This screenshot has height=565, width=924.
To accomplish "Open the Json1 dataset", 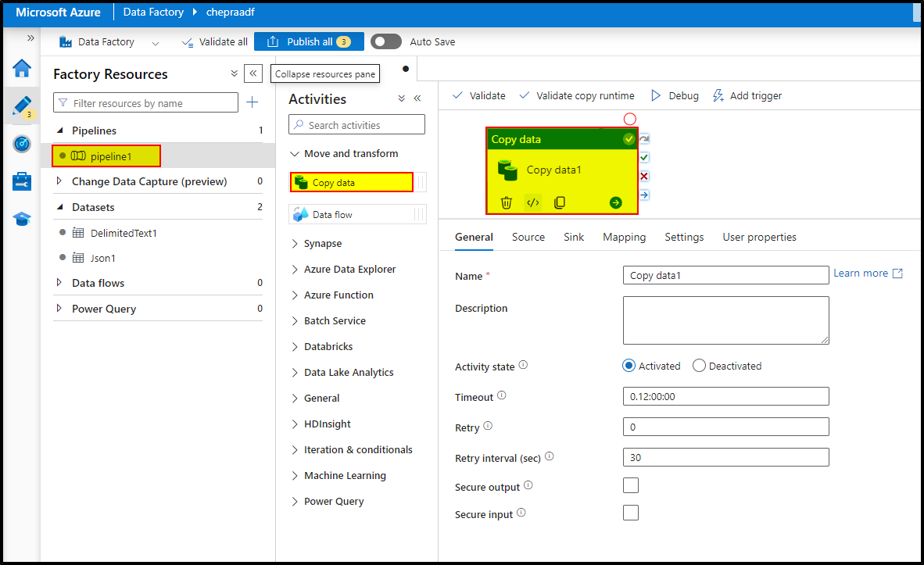I will pos(103,258).
